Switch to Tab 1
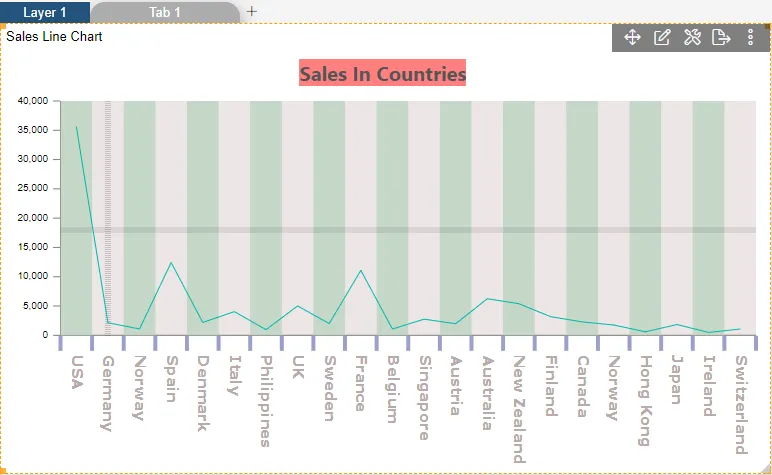Image resolution: width=772 pixels, height=475 pixels. click(x=165, y=12)
